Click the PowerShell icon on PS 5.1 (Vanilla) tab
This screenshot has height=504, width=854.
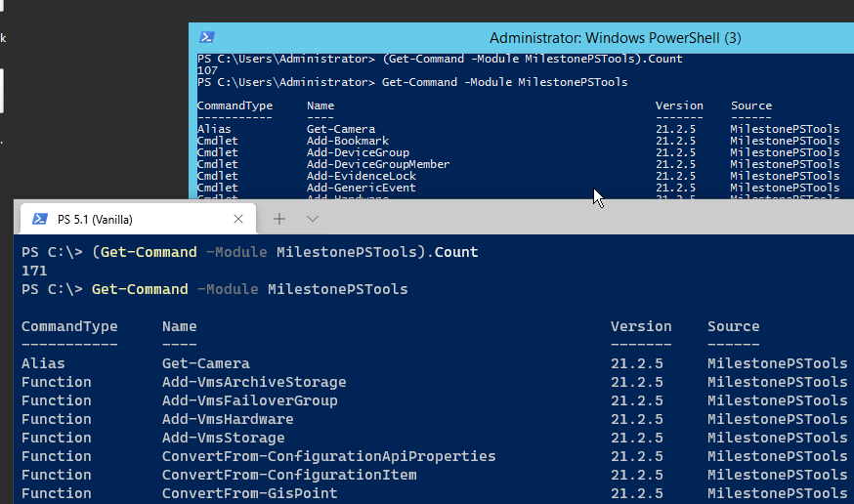[x=40, y=219]
